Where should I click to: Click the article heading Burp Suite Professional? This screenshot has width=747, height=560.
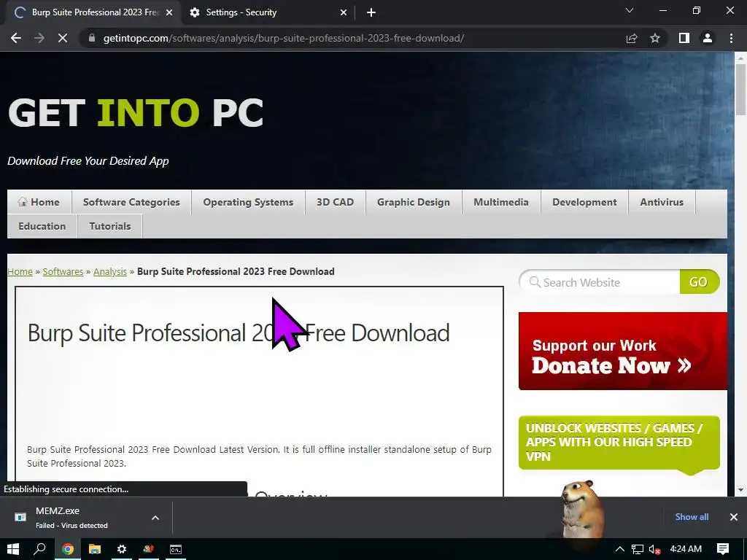239,332
